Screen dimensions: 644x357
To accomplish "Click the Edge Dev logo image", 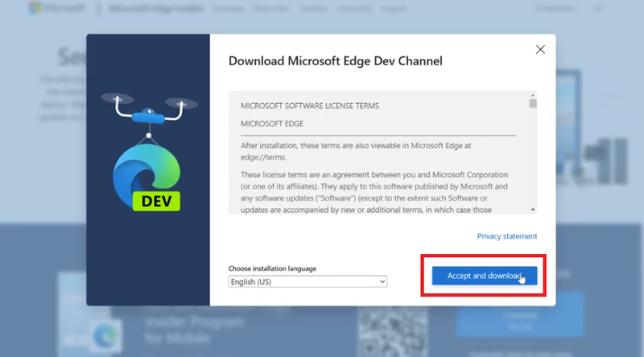I will [147, 178].
